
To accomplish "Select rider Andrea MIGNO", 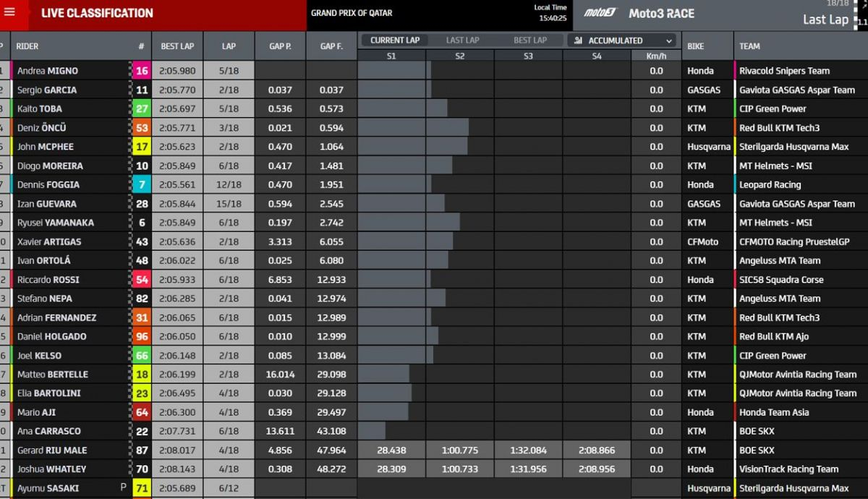I will [x=48, y=71].
